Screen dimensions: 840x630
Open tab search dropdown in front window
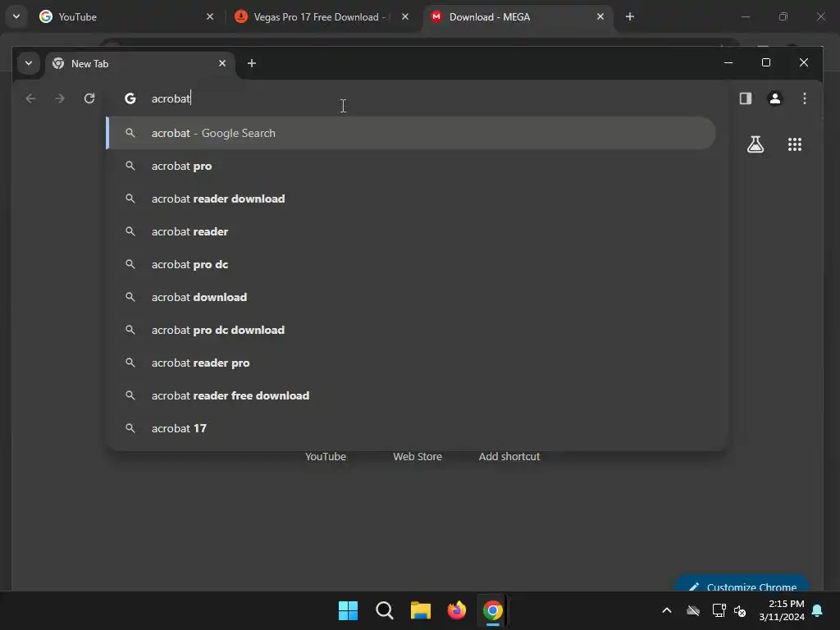click(x=29, y=63)
